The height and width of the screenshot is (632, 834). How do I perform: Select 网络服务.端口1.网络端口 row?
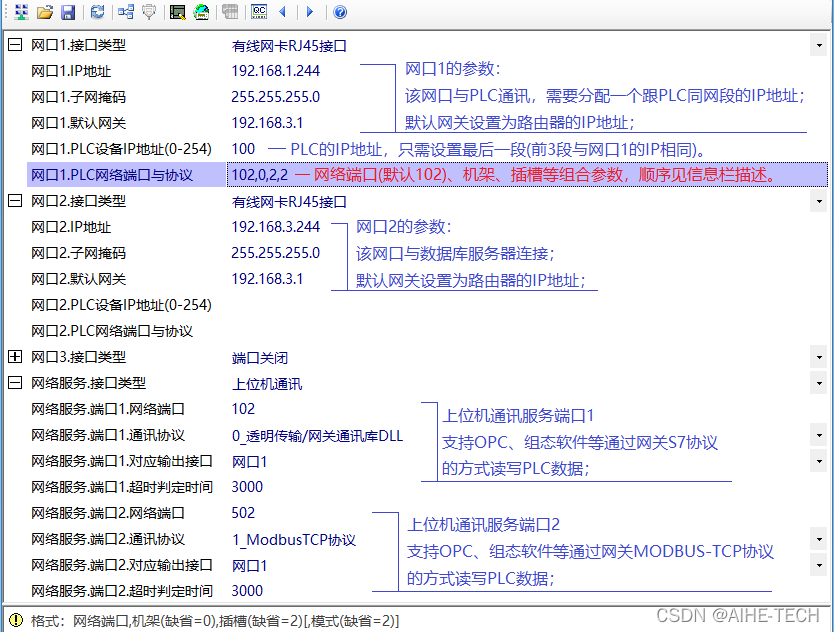tap(107, 409)
